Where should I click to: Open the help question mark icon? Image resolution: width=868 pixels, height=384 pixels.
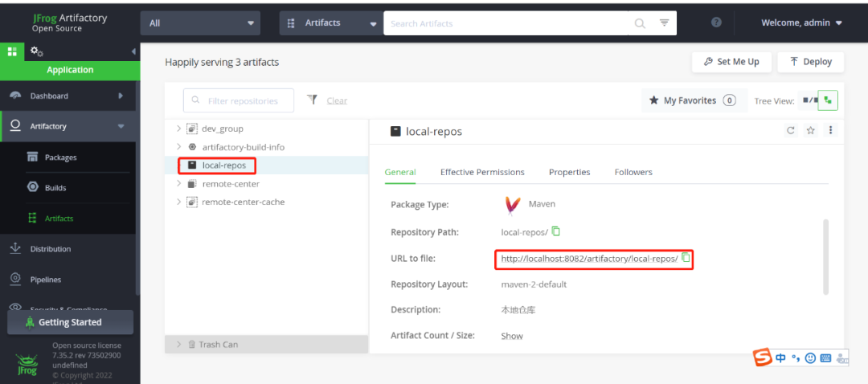tap(716, 22)
